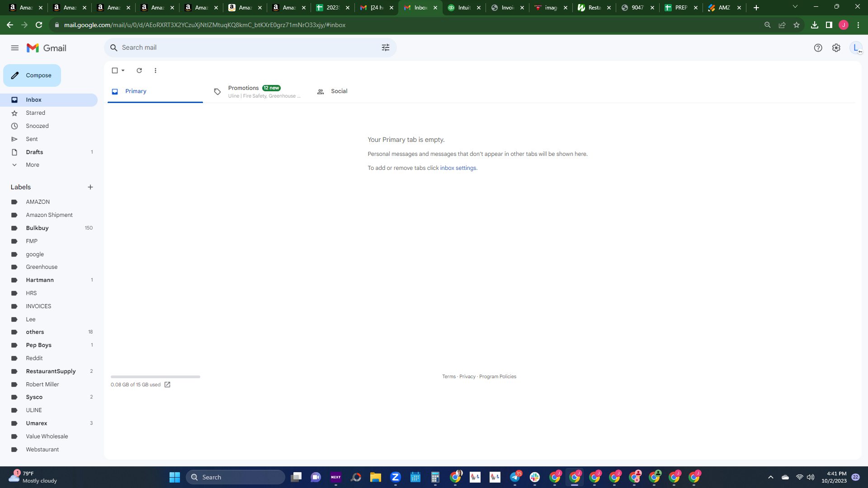The image size is (868, 488).
Task: Show hidden system tray icons
Action: [771, 477]
